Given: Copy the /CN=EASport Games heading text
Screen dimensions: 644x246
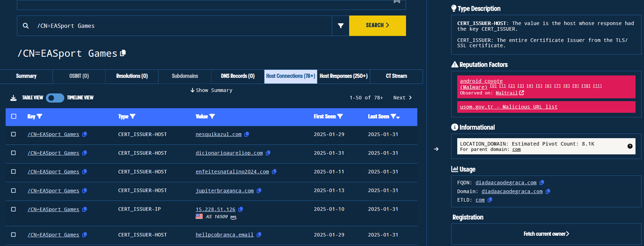Looking at the screenshot, I should coord(123,53).
